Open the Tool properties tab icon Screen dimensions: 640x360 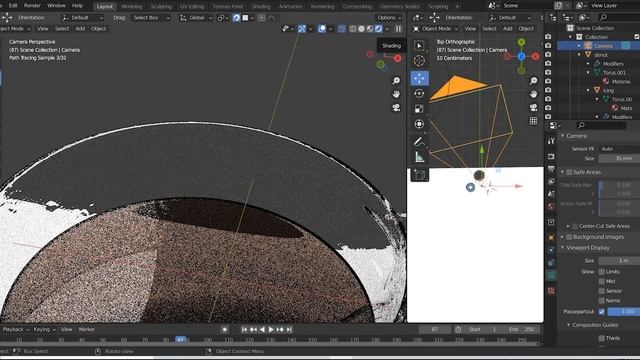pyautogui.click(x=551, y=141)
